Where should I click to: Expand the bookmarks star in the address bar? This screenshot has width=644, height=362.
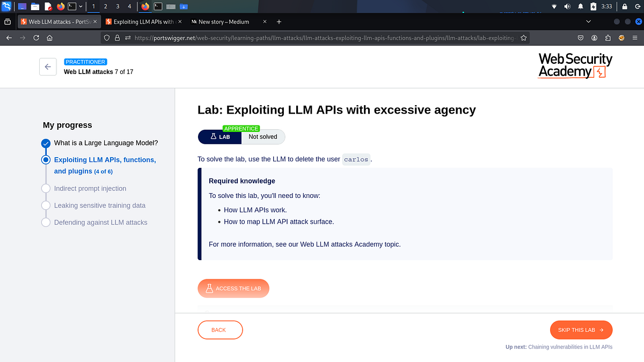pos(523,38)
